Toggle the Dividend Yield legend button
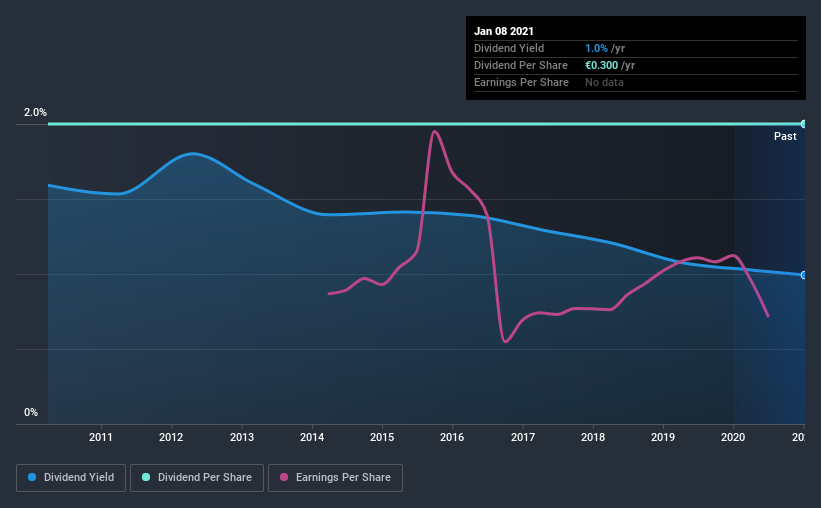The width and height of the screenshot is (821, 508). 71,478
